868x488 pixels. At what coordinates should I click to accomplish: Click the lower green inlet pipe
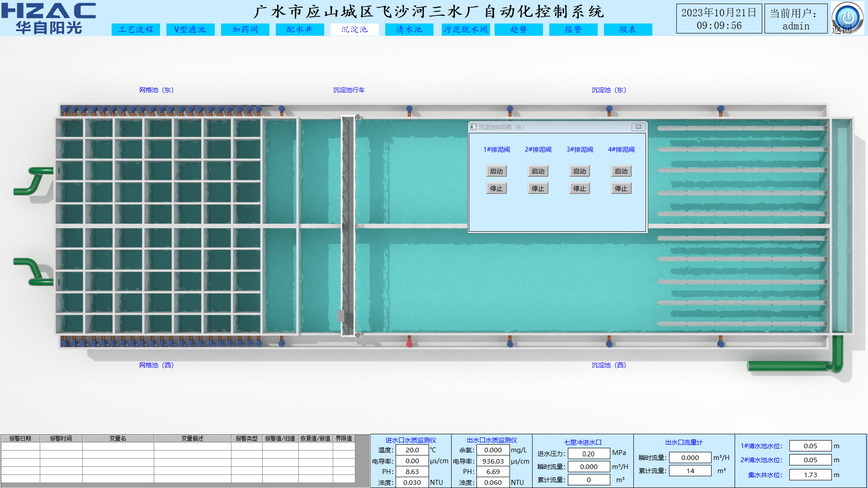34,271
